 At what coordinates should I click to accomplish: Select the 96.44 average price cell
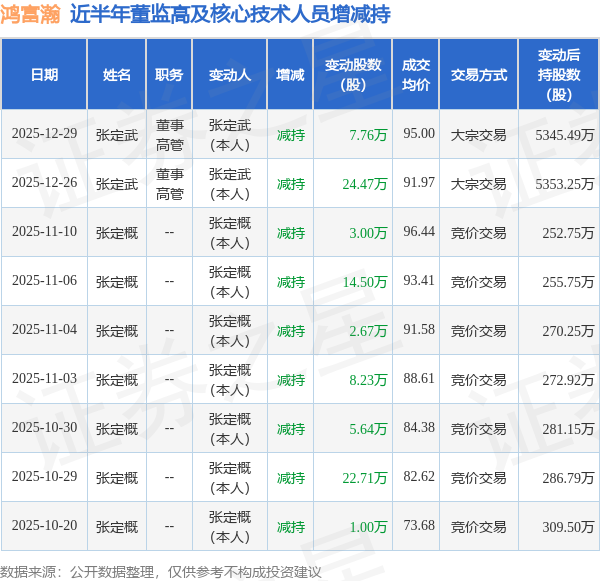419,231
